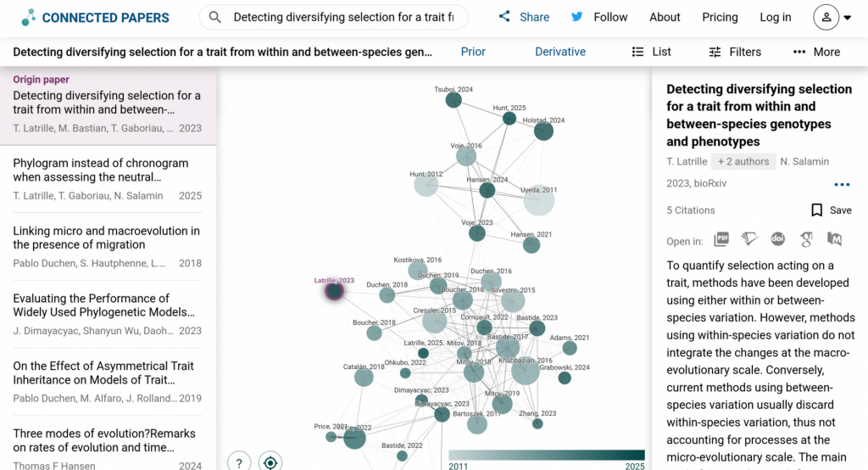Open the Filters panel
This screenshot has height=470, width=868.
[x=735, y=52]
